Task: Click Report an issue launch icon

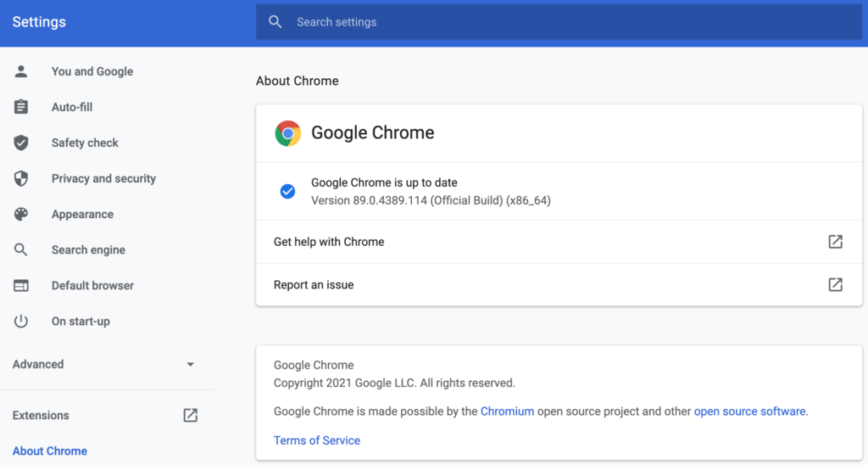Action: coord(835,284)
